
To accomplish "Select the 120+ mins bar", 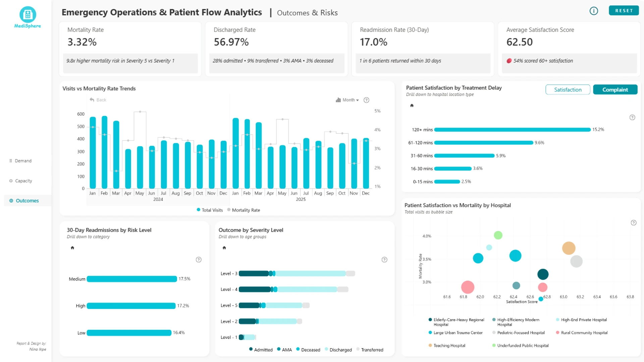I will click(x=512, y=130).
